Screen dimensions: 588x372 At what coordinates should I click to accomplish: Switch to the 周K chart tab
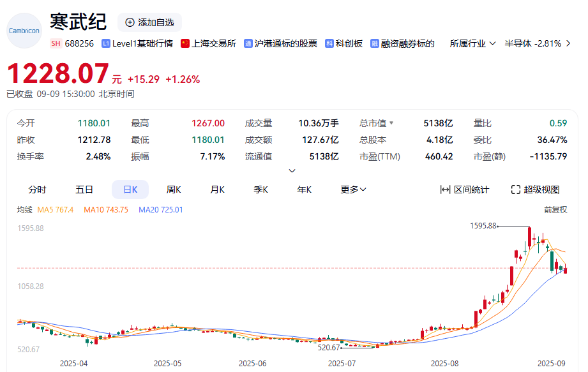tap(174, 190)
